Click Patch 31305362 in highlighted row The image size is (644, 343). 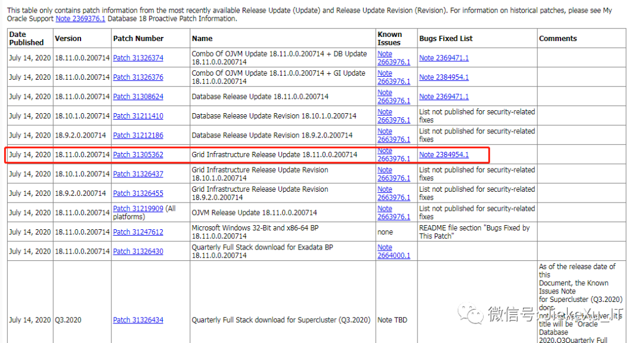tap(138, 155)
